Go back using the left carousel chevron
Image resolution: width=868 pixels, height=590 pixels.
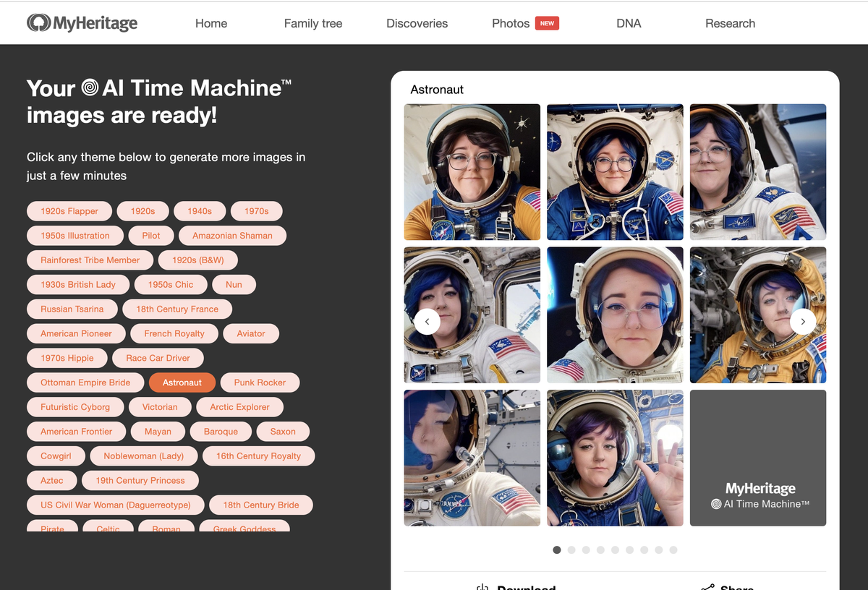[427, 321]
